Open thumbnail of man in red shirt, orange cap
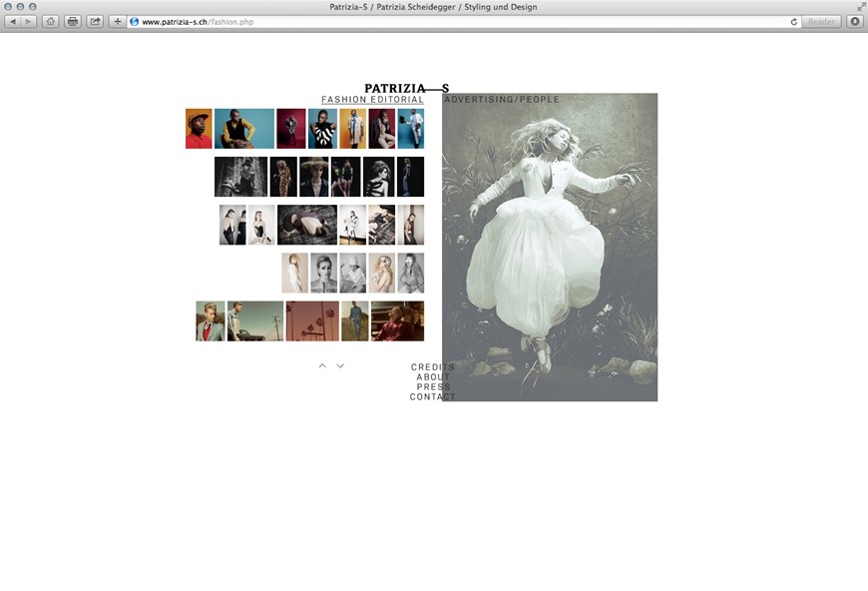Image resolution: width=868 pixels, height=591 pixels. pyautogui.click(x=199, y=129)
